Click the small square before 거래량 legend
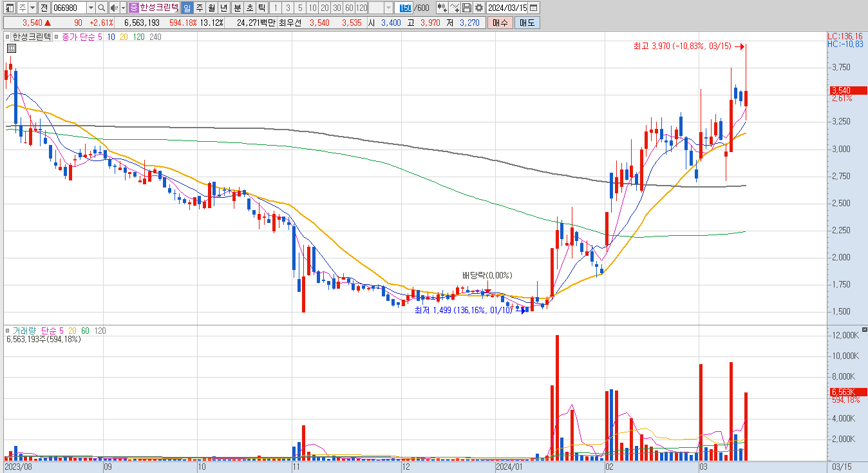This screenshot has width=868, height=473. (x=8, y=331)
